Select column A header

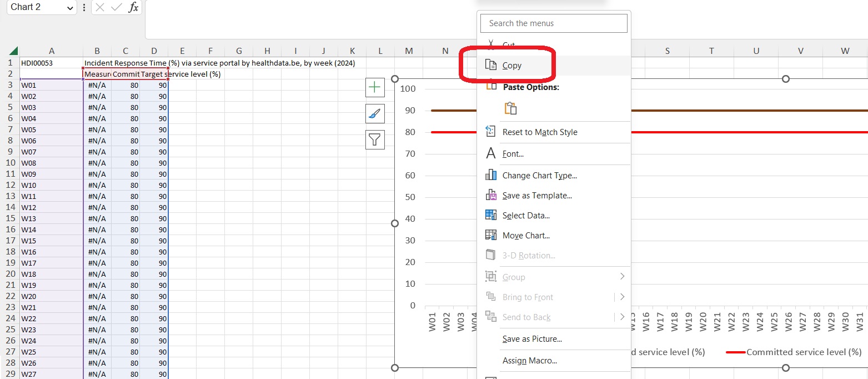[51, 51]
